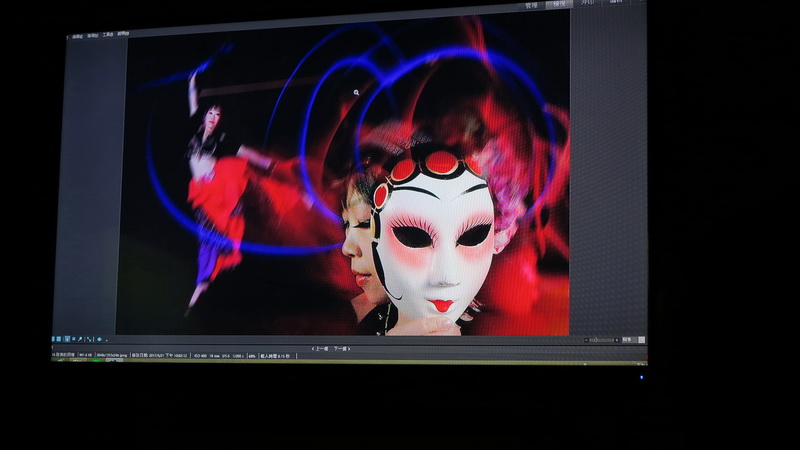This screenshot has width=800, height=450.
Task: Click the ISO 400 status bar entry
Action: [x=201, y=356]
